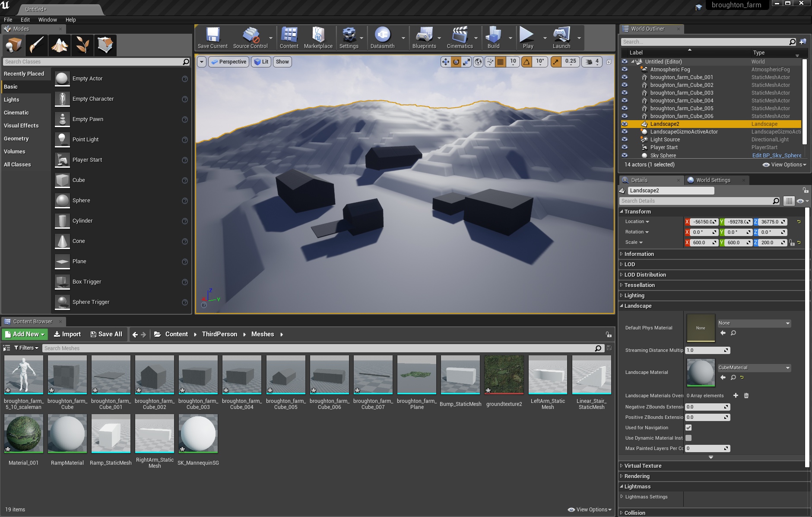Image resolution: width=812 pixels, height=517 pixels.
Task: Expand the Virtual Texture section
Action: pyautogui.click(x=622, y=466)
